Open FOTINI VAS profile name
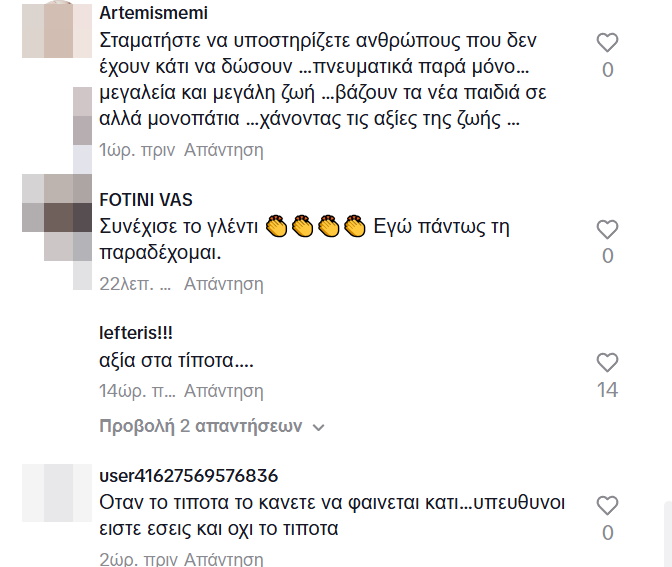672x567 pixels. pyautogui.click(x=146, y=200)
